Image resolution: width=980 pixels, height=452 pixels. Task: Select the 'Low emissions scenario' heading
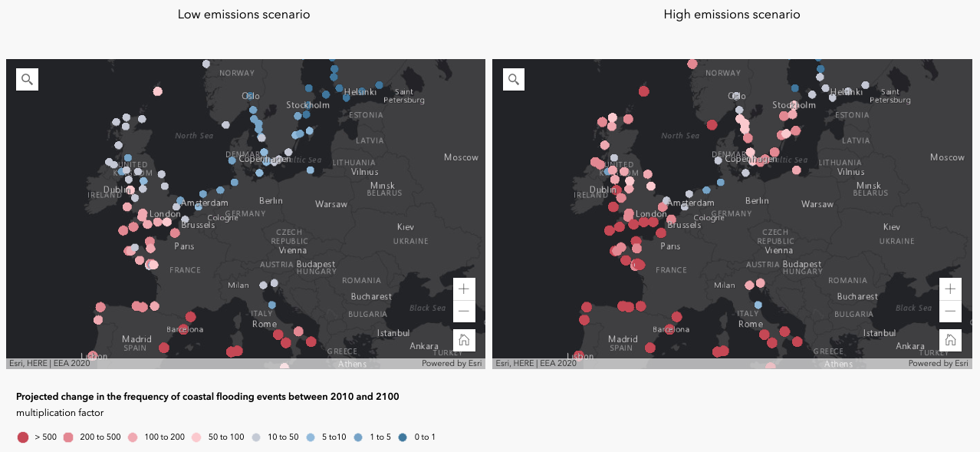[x=244, y=15]
